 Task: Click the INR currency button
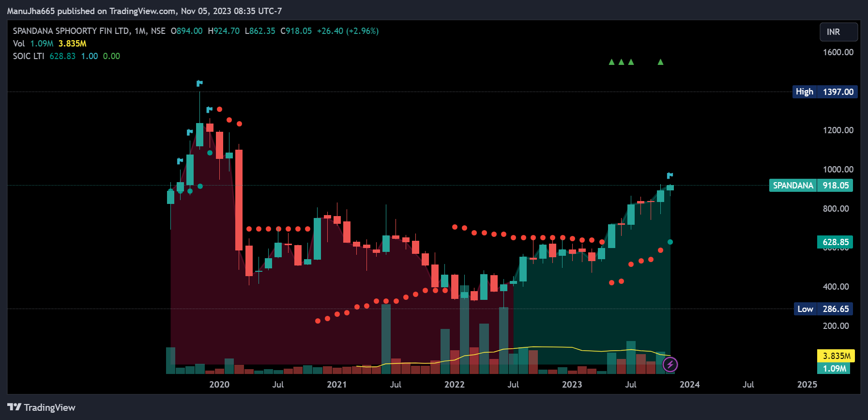(838, 32)
